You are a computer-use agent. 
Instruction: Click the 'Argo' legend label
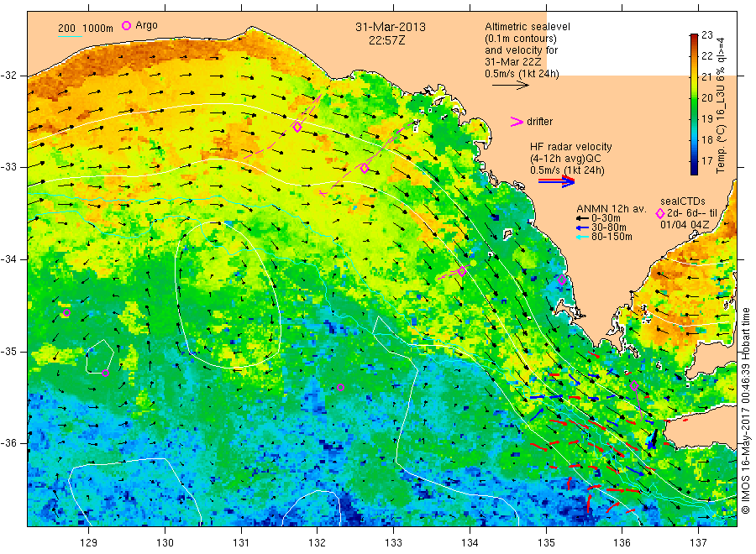click(x=146, y=25)
